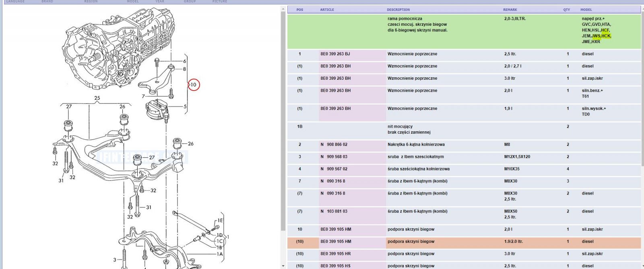Click the REMARK column header

pyautogui.click(x=510, y=10)
